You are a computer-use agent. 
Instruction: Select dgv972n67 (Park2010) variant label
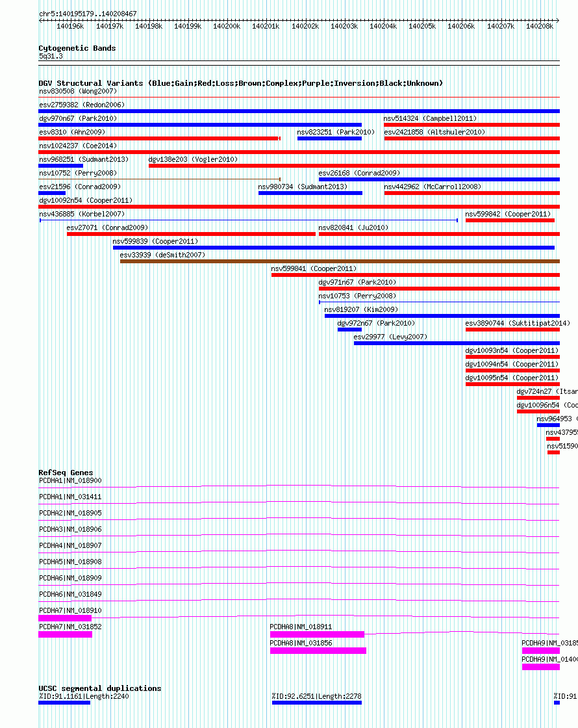tap(376, 323)
